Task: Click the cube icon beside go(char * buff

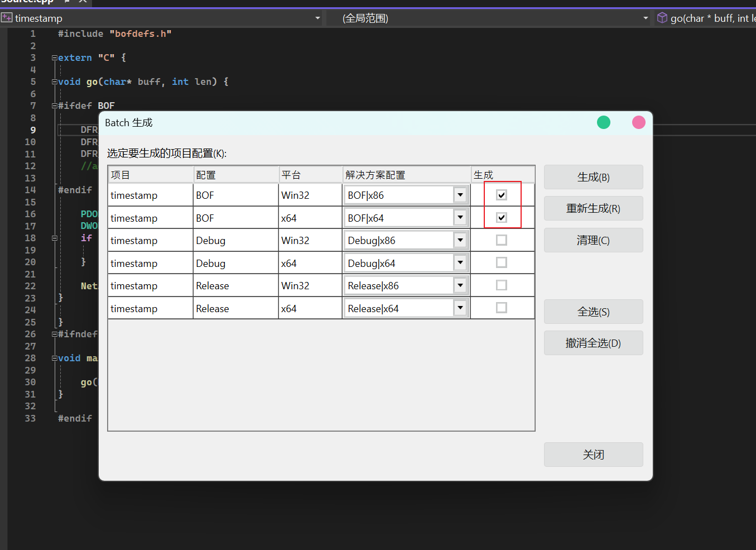Action: click(x=662, y=18)
